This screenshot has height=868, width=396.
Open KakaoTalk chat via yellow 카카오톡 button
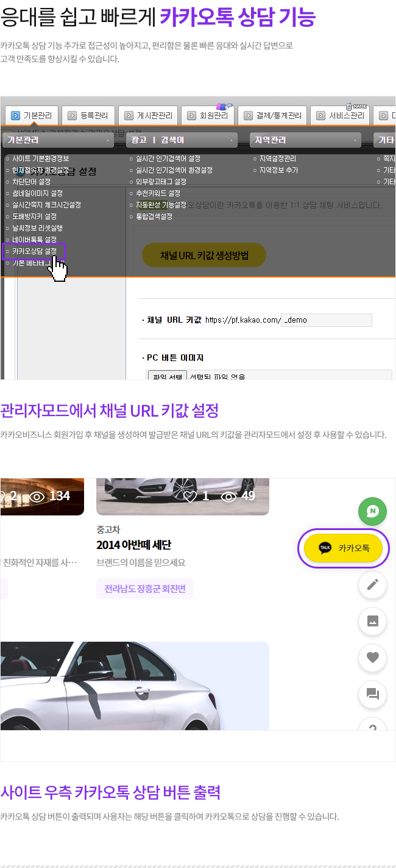pyautogui.click(x=343, y=548)
